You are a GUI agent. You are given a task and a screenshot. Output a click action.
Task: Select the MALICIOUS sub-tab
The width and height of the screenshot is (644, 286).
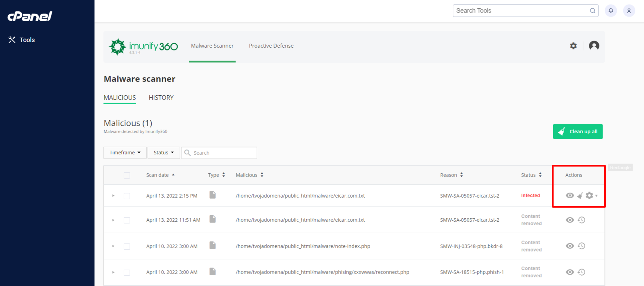(120, 98)
